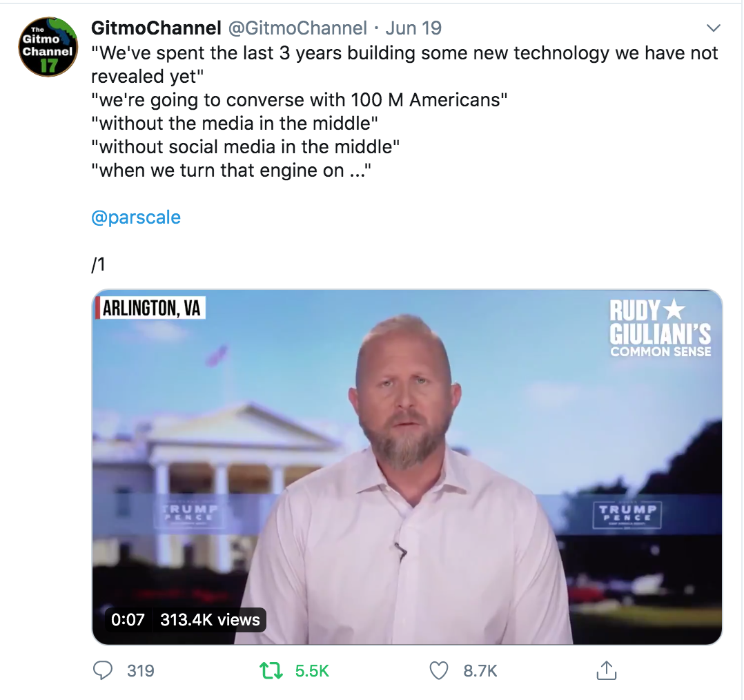744x700 pixels.
Task: Click the @GitmoChannel handle
Action: point(297,28)
